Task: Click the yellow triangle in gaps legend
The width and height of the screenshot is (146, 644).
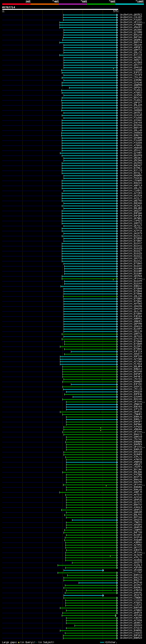Action: pos(19,642)
